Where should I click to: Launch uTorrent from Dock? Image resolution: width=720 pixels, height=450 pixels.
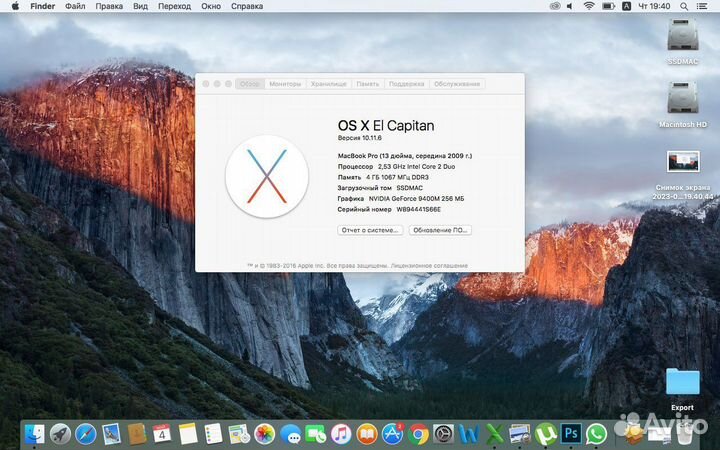point(546,433)
